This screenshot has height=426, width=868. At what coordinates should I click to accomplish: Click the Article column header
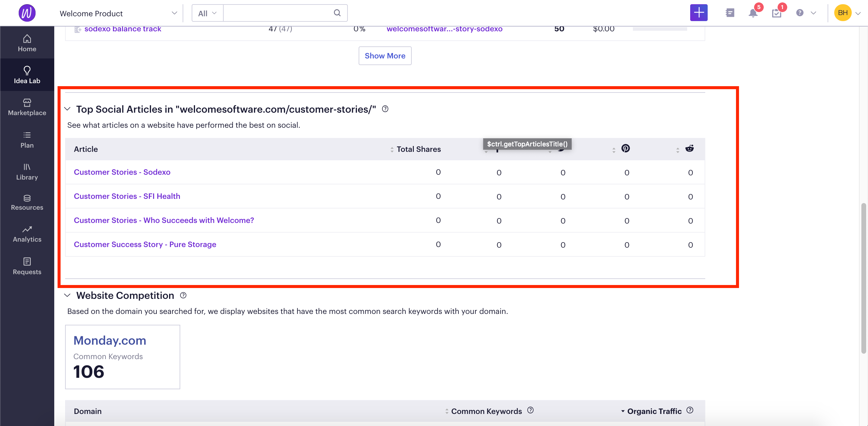tap(86, 149)
